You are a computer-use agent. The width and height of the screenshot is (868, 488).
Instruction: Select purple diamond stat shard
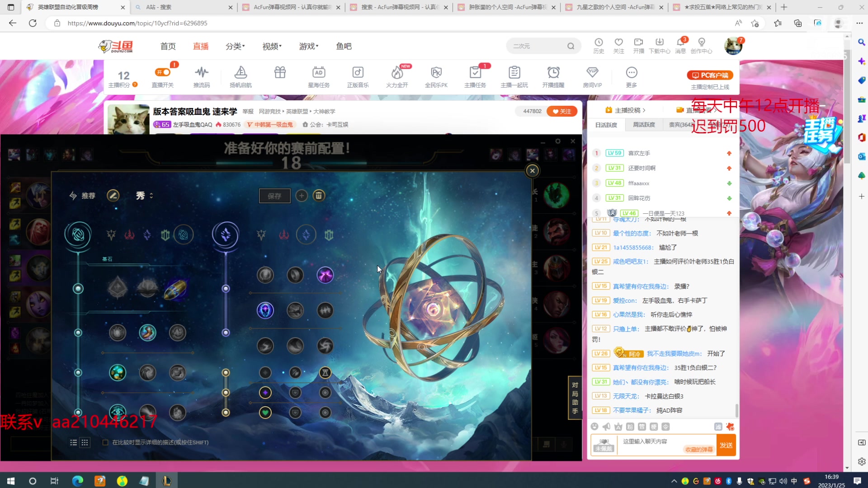(265, 393)
